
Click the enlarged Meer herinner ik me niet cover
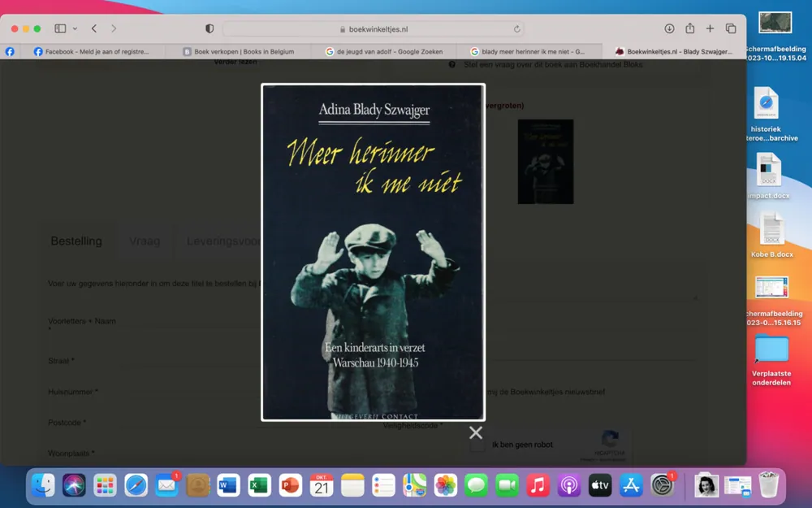373,252
